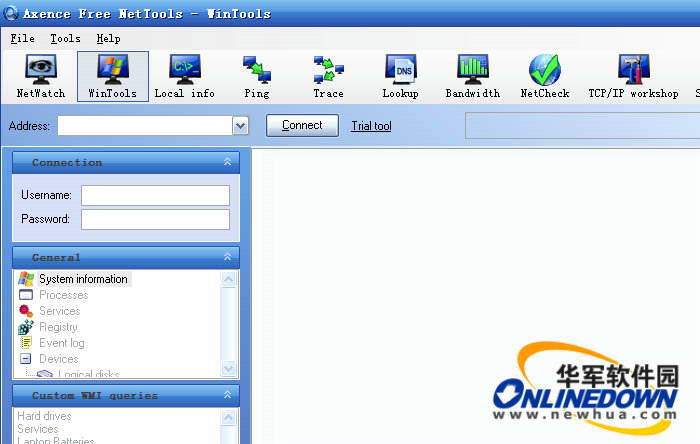Open the Trace tool
Image resolution: width=700 pixels, height=444 pixels.
pyautogui.click(x=328, y=76)
